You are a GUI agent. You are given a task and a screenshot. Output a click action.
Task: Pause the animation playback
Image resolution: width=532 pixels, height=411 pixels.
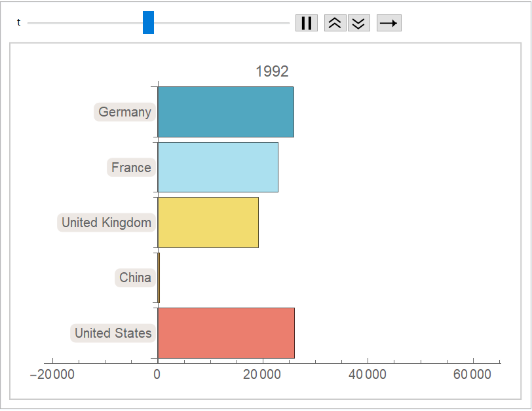pyautogui.click(x=306, y=23)
